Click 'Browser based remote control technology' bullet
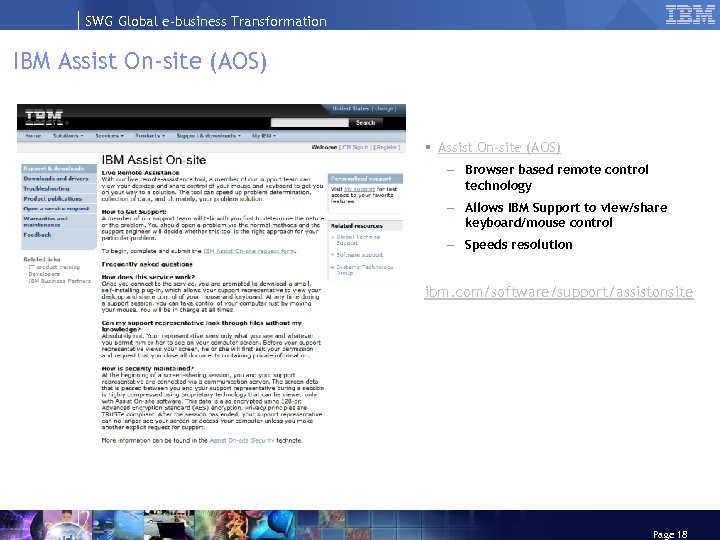This screenshot has width=720, height=540. [557, 177]
